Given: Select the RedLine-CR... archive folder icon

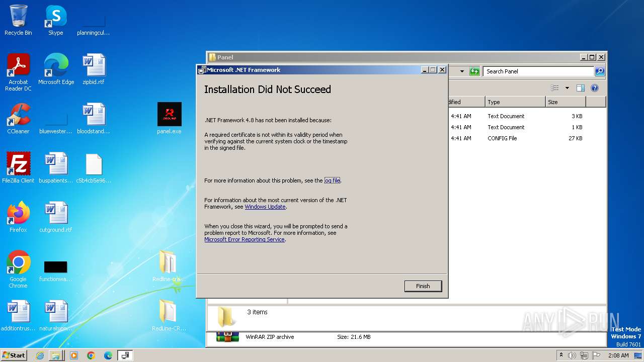Looking at the screenshot, I should [169, 315].
